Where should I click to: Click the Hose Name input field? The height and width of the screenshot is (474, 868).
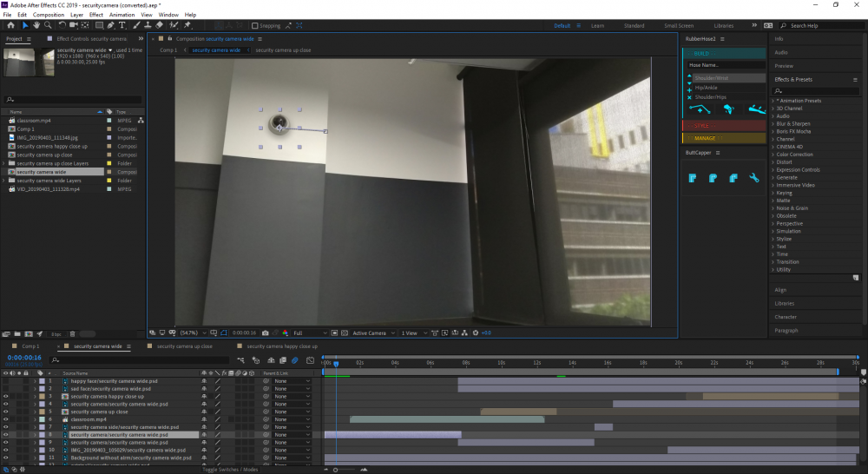click(725, 65)
